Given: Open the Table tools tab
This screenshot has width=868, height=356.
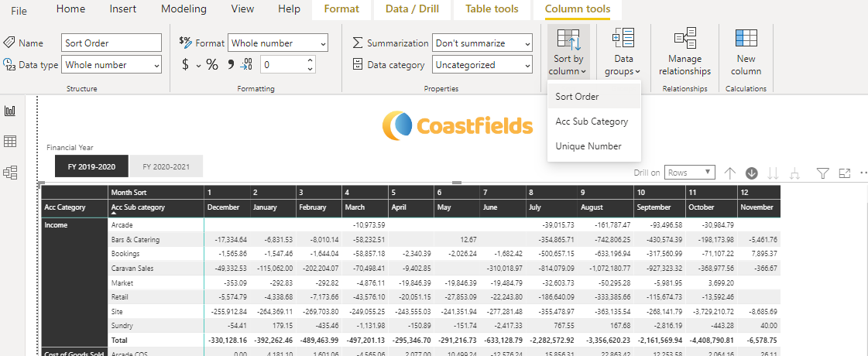Looking at the screenshot, I should click(x=492, y=9).
